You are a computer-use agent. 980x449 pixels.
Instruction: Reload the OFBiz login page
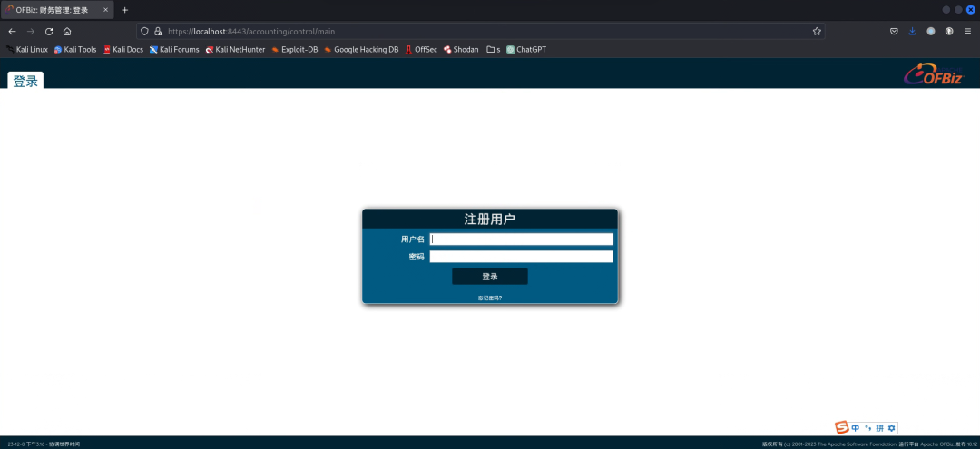[49, 31]
